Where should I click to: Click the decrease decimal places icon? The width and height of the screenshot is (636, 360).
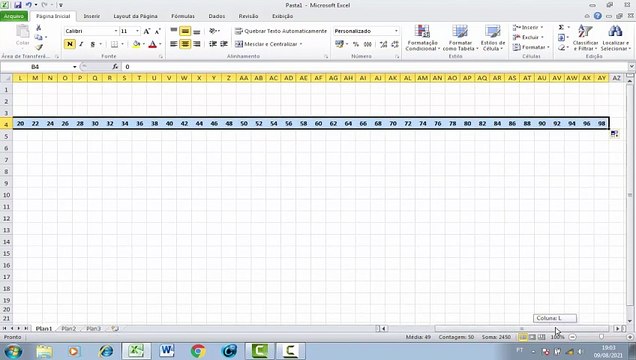pyautogui.click(x=395, y=44)
